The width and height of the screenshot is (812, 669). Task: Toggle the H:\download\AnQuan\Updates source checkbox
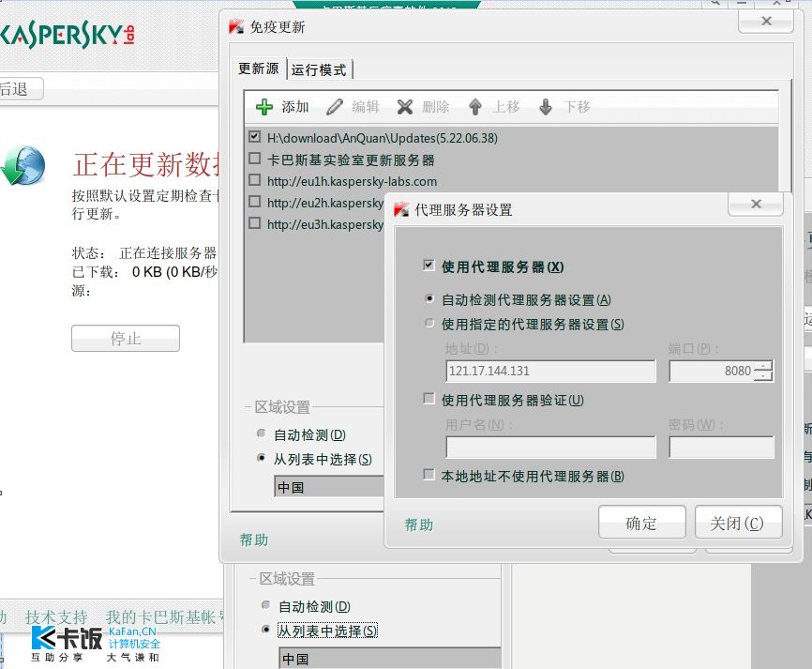point(254,137)
